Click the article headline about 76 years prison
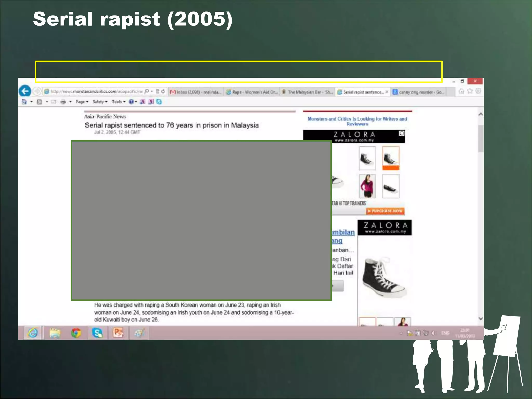Viewport: 532px width, 399px height. 172,125
